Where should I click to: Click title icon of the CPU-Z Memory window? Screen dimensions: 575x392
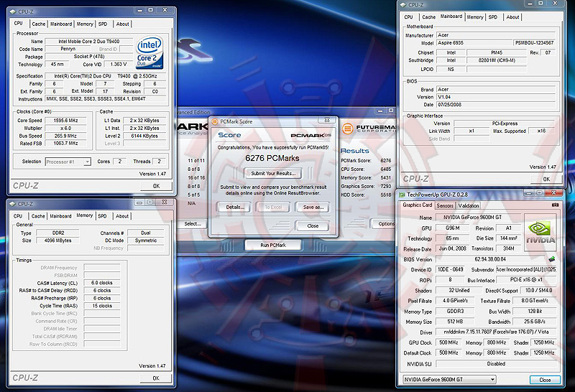pos(13,204)
